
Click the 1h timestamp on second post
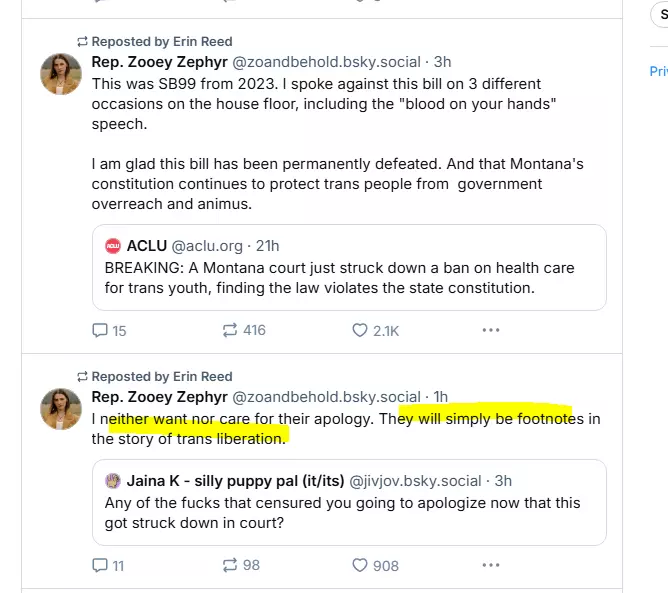[441, 397]
